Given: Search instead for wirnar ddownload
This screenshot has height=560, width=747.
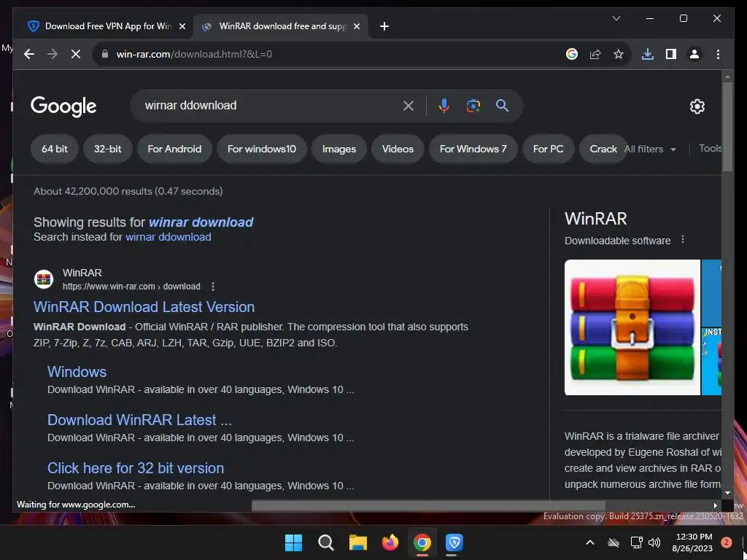Looking at the screenshot, I should pos(169,237).
